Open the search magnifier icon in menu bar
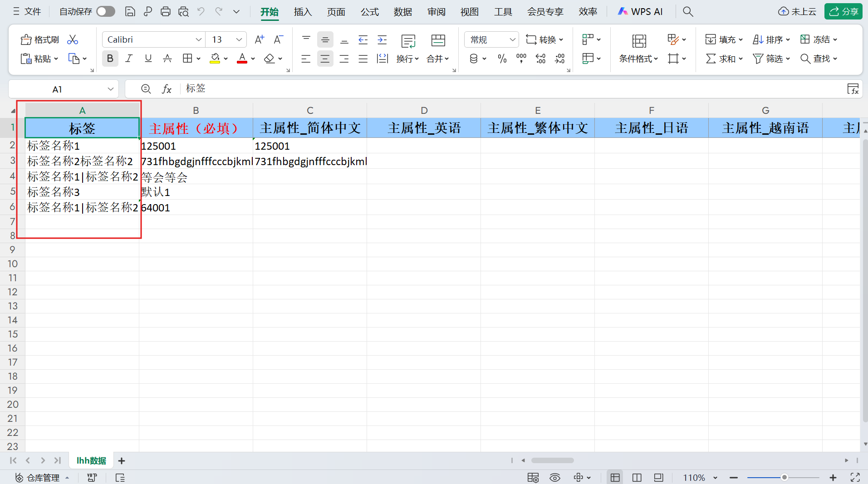Image resolution: width=868 pixels, height=484 pixels. (x=688, y=12)
